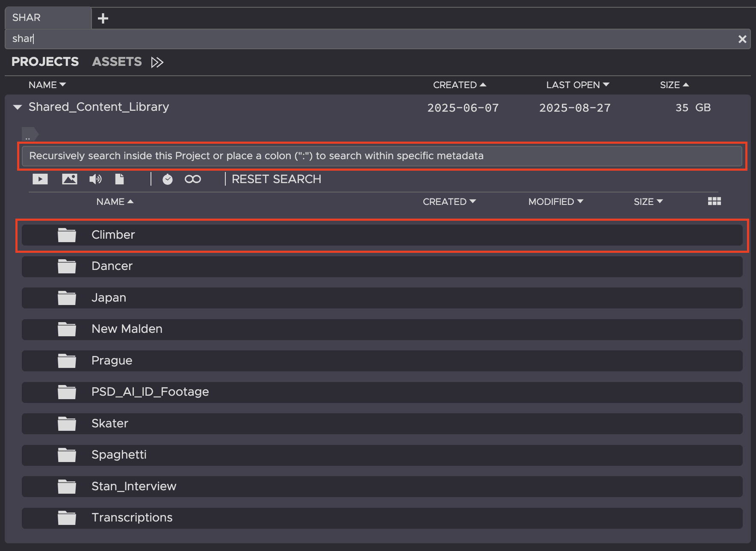Viewport: 756px width, 551px height.
Task: Filter results by document files icon
Action: (120, 179)
